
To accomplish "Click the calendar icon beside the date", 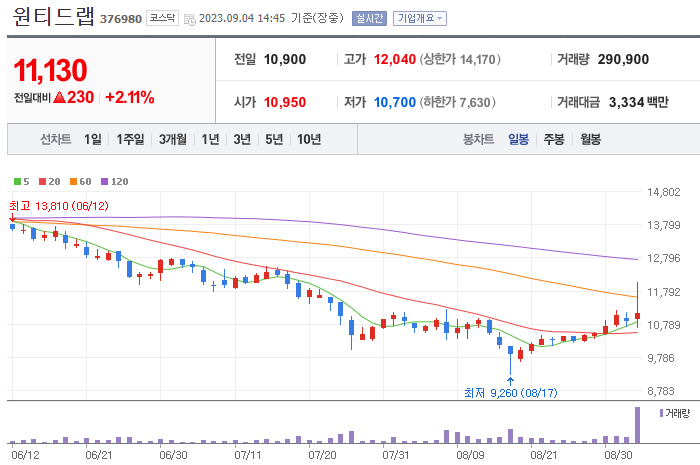I will click(190, 20).
